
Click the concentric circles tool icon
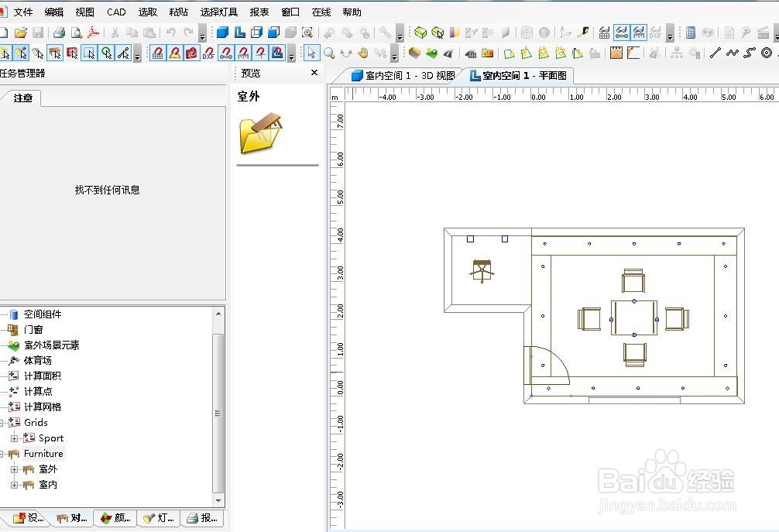767,53
